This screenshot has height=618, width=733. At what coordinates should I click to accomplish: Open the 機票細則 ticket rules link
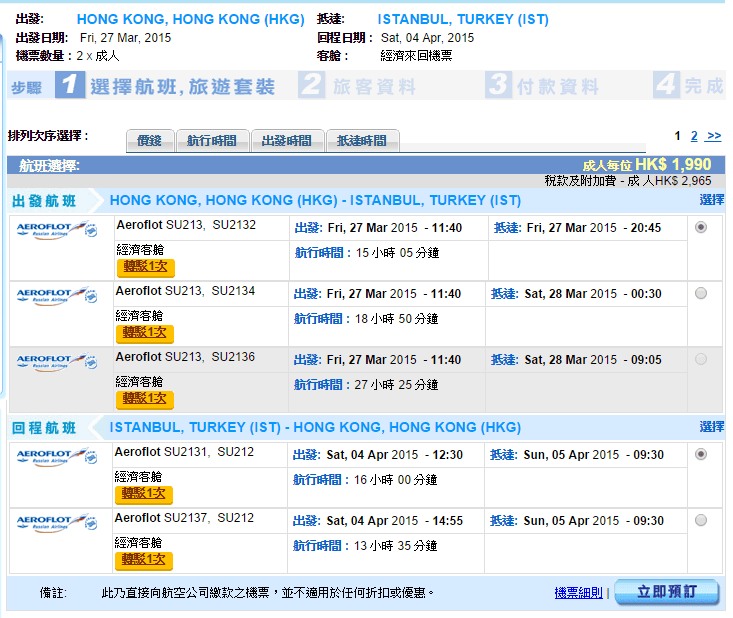578,593
